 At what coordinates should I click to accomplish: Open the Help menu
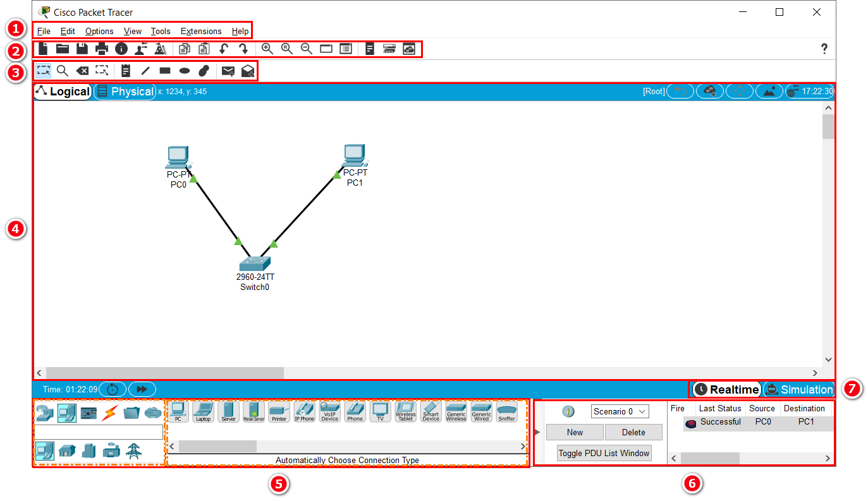pos(240,31)
